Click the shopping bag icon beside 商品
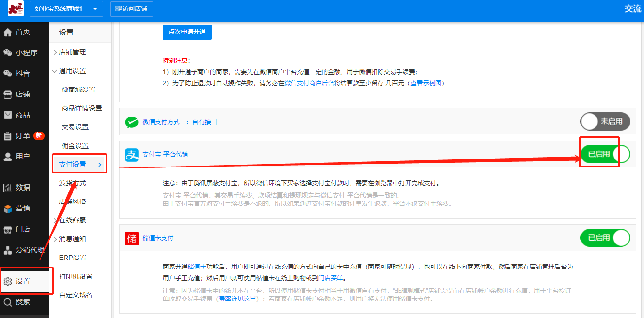Screen dimensions: 644x318 click(8, 115)
